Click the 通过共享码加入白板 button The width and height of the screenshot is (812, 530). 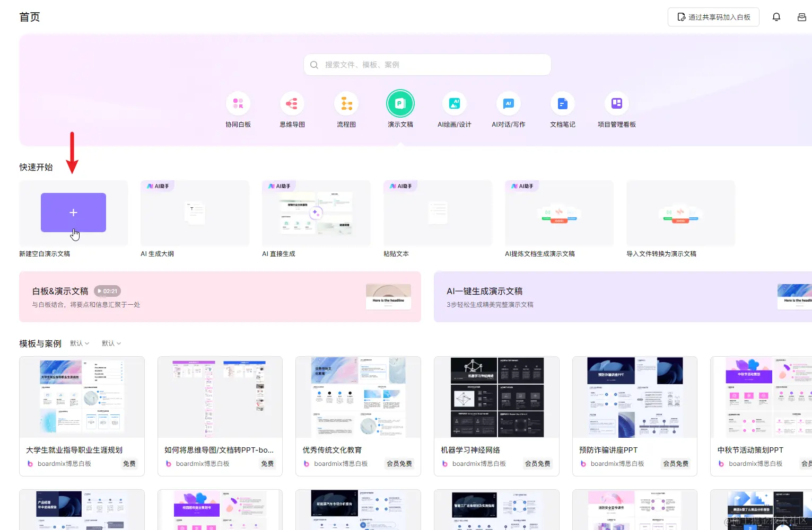[713, 16]
